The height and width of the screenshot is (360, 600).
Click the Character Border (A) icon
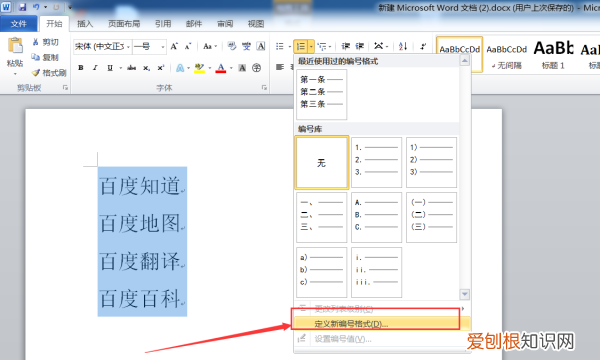(261, 46)
